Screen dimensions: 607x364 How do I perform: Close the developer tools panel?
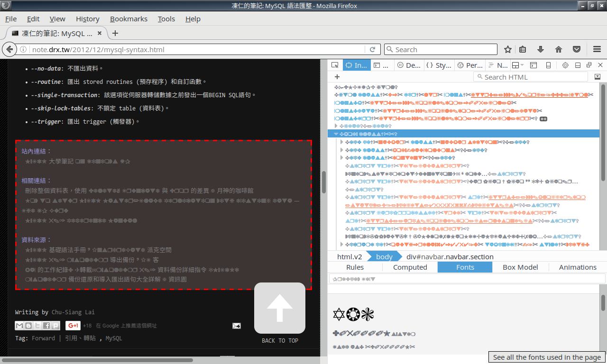[x=600, y=65]
